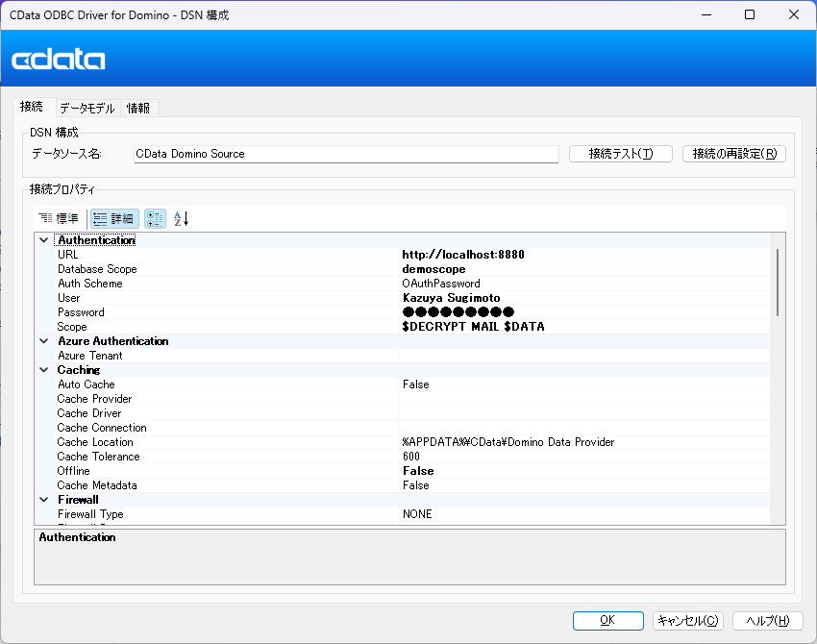
Task: Sort properties alphabetically with A-Z icon
Action: 181,219
